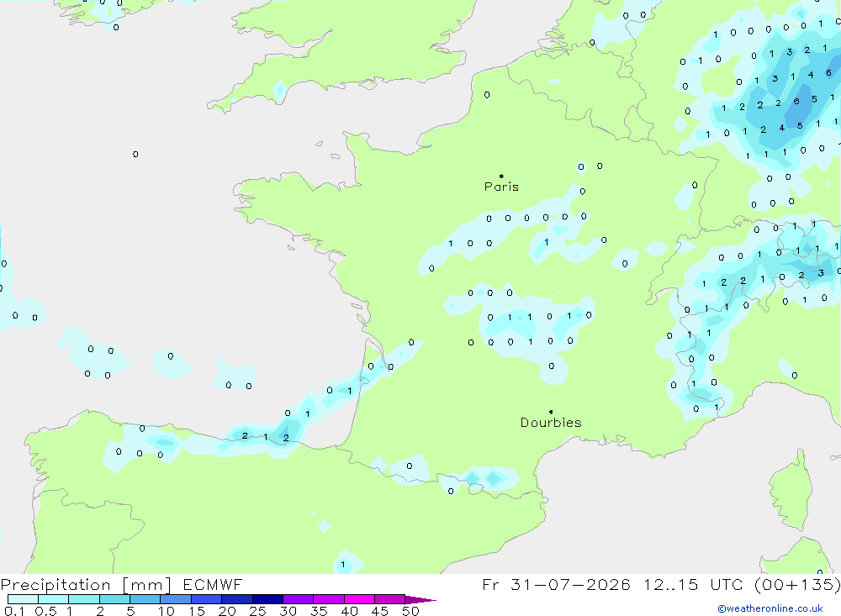Click the '(00+135)' forecast offset text
This screenshot has width=841, height=616.
click(x=797, y=585)
